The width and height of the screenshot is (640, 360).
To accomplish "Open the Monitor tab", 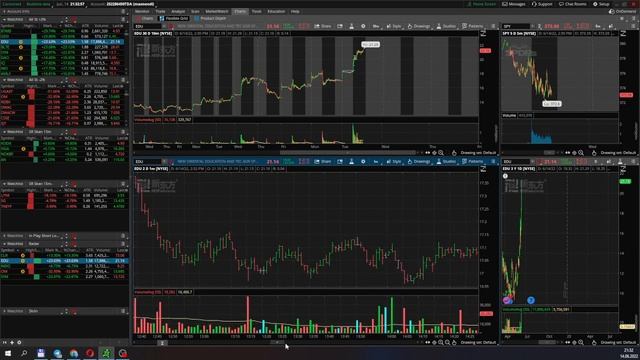I will point(142,11).
